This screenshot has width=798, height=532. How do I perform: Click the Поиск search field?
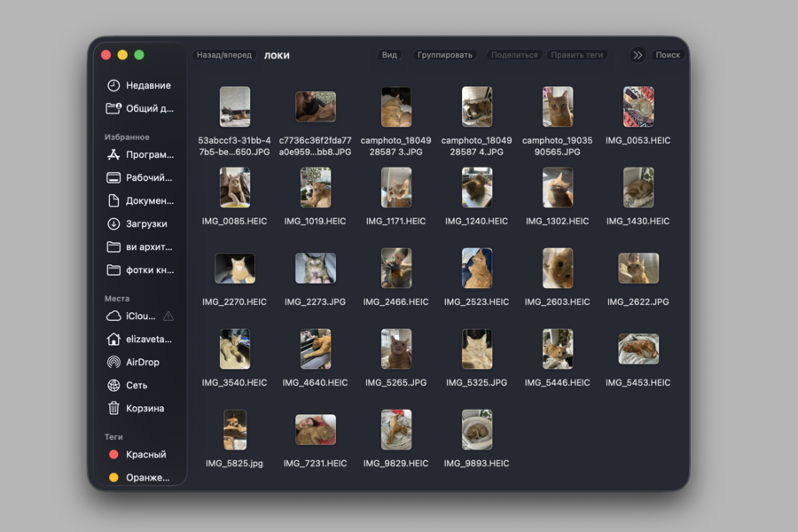click(x=668, y=55)
